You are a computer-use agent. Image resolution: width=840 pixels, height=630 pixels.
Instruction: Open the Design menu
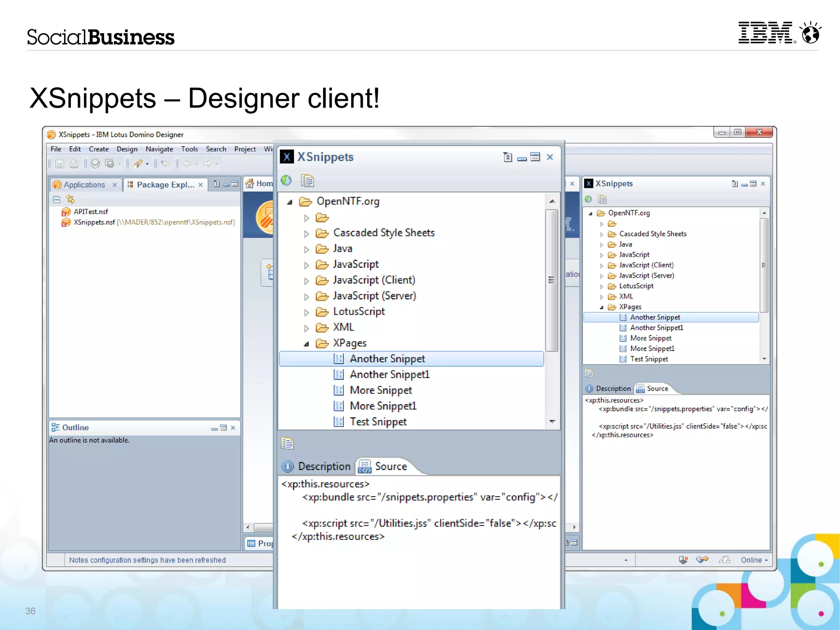pyautogui.click(x=127, y=149)
